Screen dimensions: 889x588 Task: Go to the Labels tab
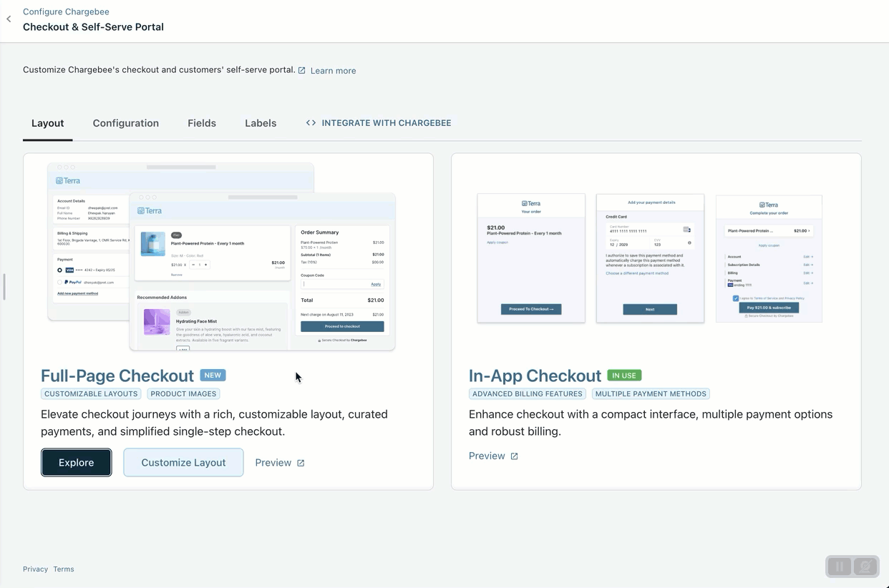261,123
